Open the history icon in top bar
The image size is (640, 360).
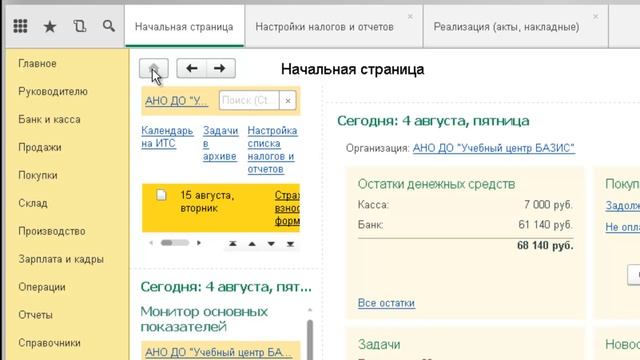tap(80, 27)
